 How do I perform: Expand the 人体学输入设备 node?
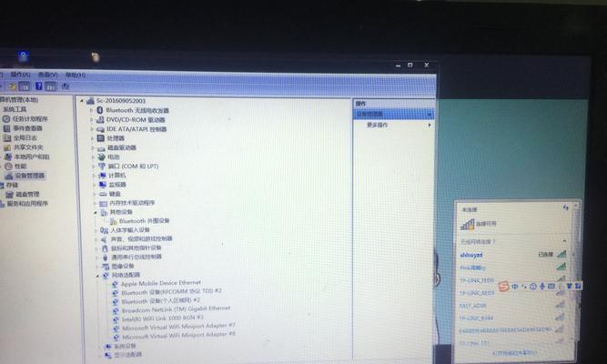[x=96, y=230]
